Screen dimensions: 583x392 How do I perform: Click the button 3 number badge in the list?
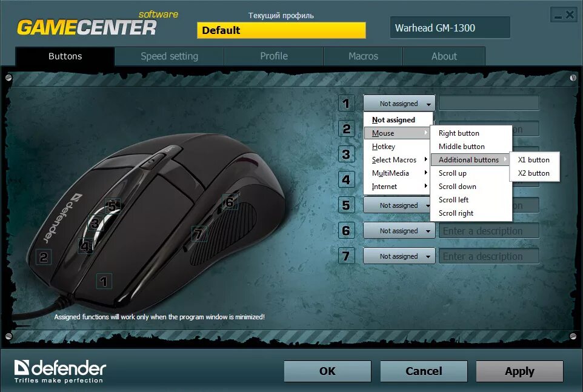346,154
